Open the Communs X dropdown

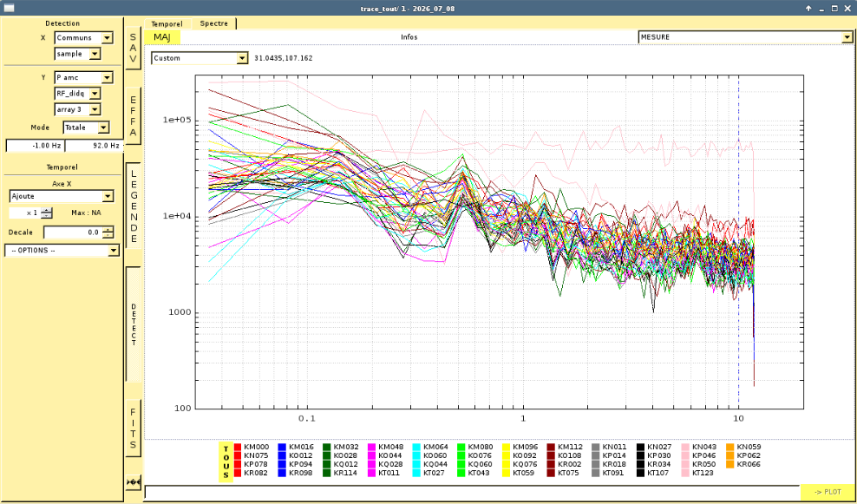83,37
